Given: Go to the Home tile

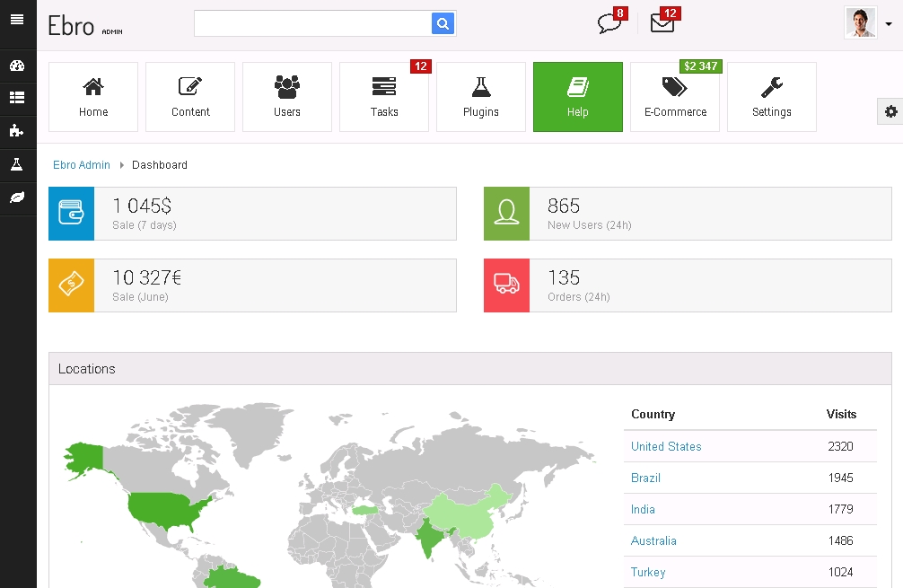Looking at the screenshot, I should click(x=93, y=97).
